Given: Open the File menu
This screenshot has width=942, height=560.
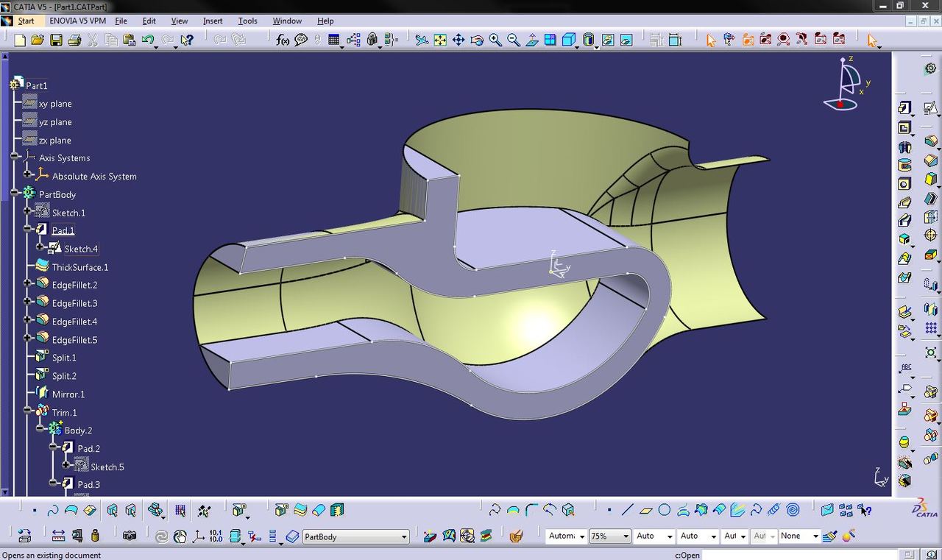Looking at the screenshot, I should pos(121,21).
